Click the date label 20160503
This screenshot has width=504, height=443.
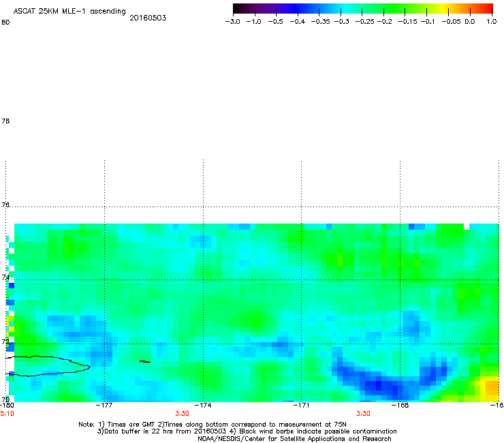pos(148,18)
